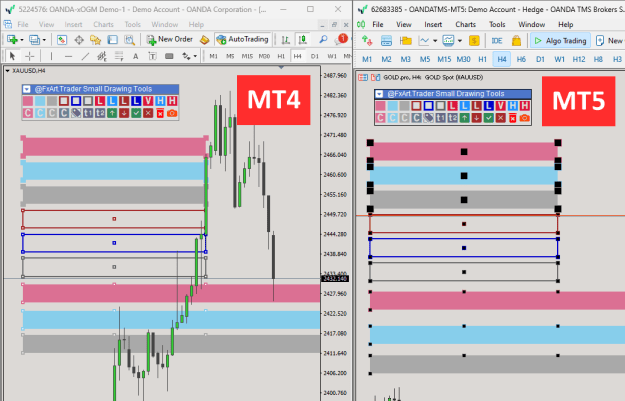Open the MT5 IDE MetaEditor icon
The height and width of the screenshot is (401, 625).
click(x=497, y=41)
